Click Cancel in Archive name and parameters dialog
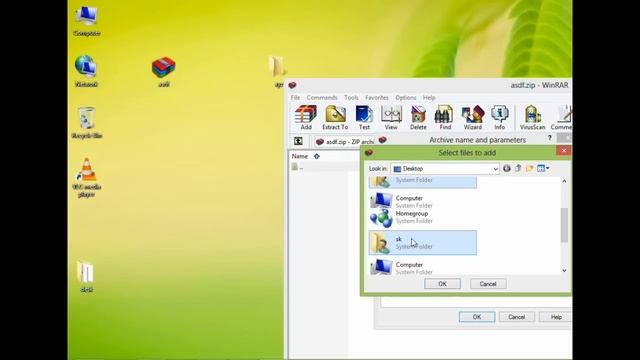This screenshot has width=640, height=360. 516,317
